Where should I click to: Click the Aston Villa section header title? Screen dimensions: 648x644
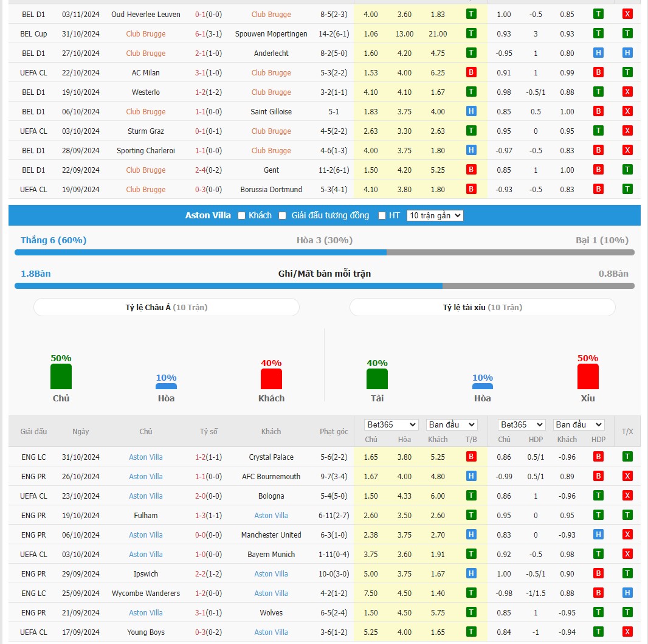point(208,215)
